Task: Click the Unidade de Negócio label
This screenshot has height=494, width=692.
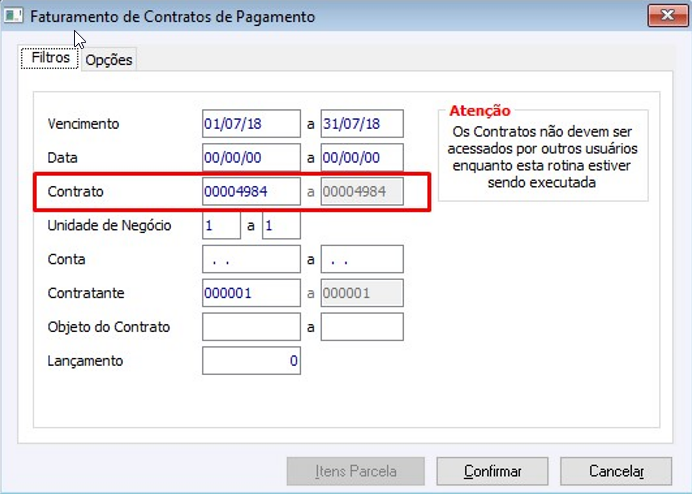Action: (x=109, y=226)
